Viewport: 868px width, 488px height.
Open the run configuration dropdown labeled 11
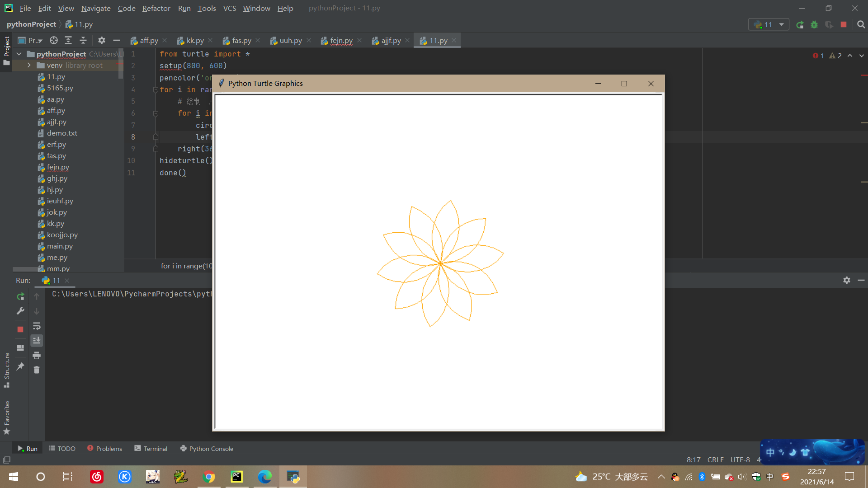(769, 25)
